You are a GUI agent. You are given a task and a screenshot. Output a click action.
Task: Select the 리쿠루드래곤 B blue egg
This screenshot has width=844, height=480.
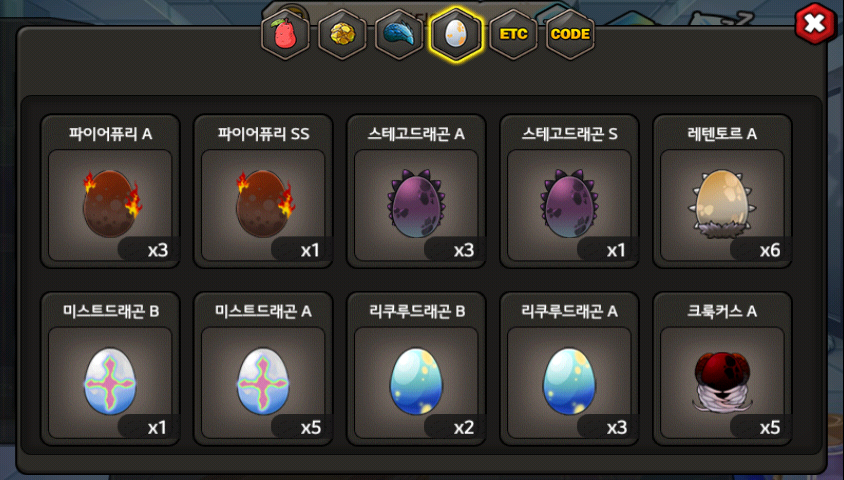[416, 369]
